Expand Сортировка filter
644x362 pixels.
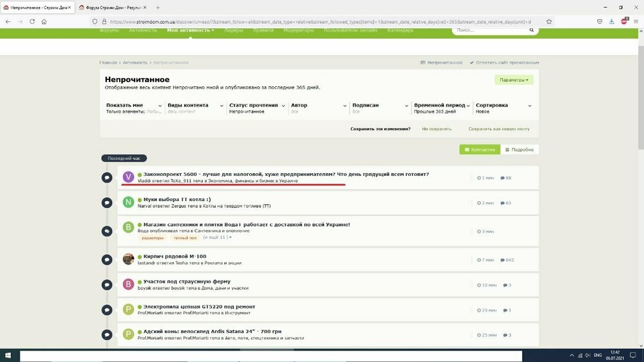504,108
